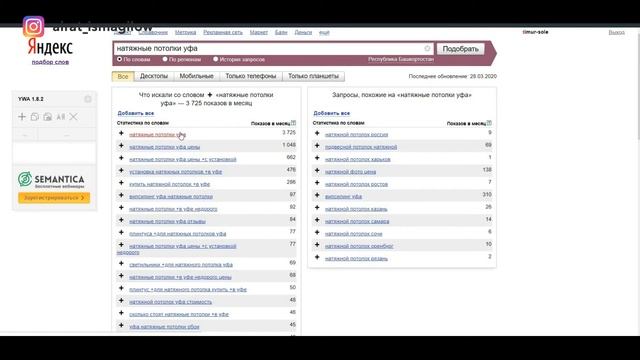The height and width of the screenshot is (360, 640).
Task: Select the 'История запросов' radio button
Action: click(x=216, y=59)
